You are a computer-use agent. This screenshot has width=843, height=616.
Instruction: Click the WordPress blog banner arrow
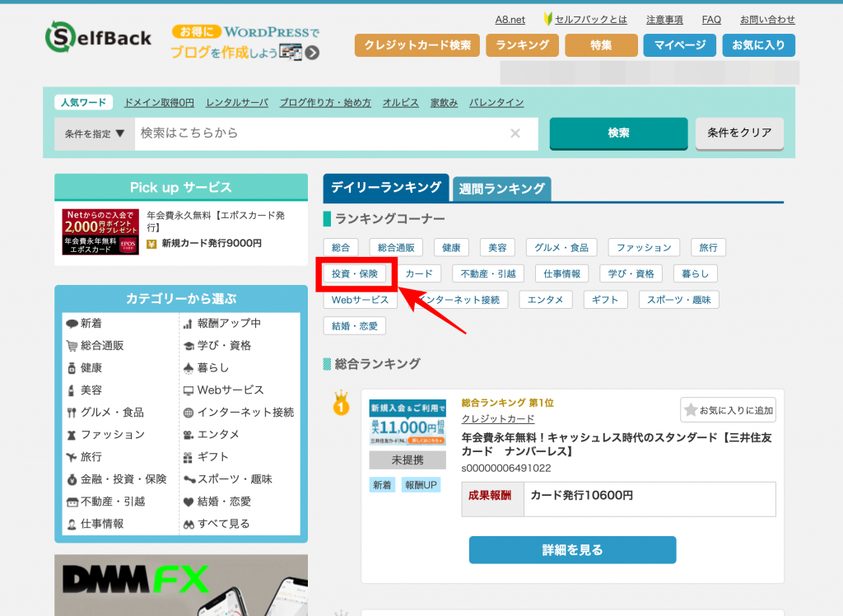pyautogui.click(x=312, y=53)
